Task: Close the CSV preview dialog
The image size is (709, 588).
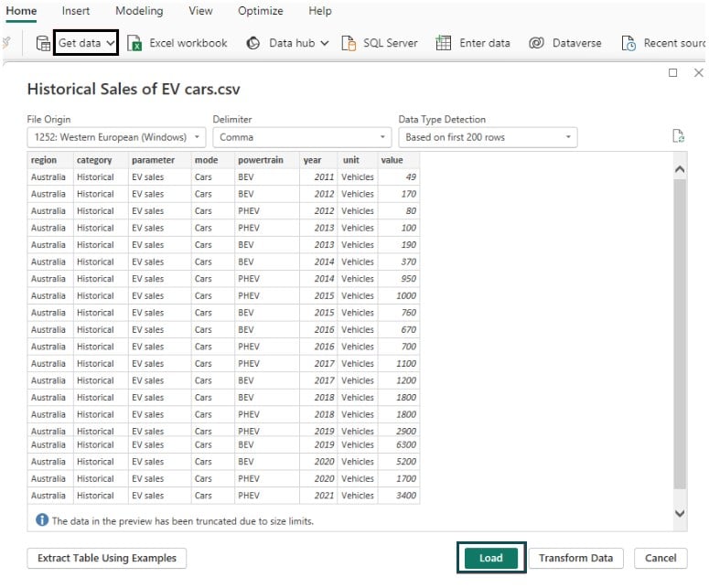Action: 699,73
